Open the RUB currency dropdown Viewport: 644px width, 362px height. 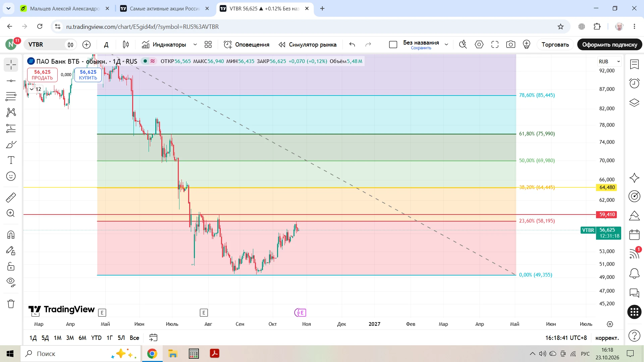pyautogui.click(x=609, y=62)
